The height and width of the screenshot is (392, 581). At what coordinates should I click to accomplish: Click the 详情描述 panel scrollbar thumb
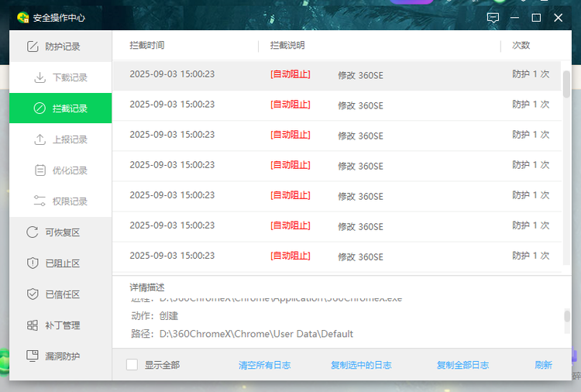(567, 316)
